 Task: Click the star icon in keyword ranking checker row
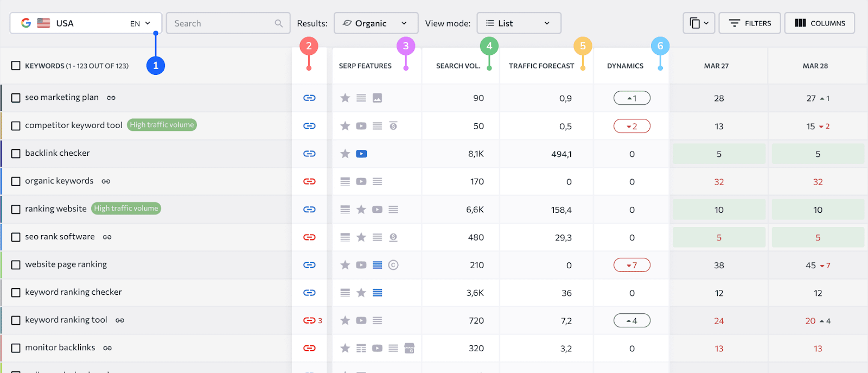click(x=361, y=293)
